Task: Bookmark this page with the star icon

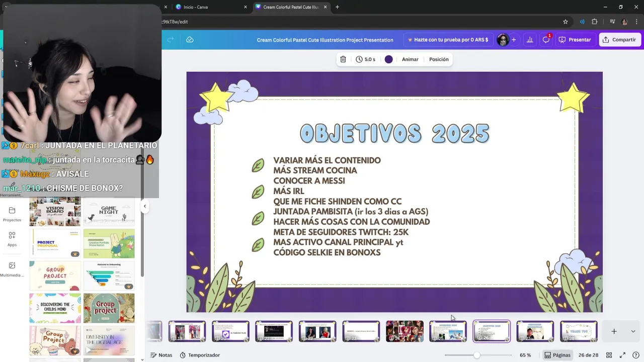Action: click(x=566, y=22)
